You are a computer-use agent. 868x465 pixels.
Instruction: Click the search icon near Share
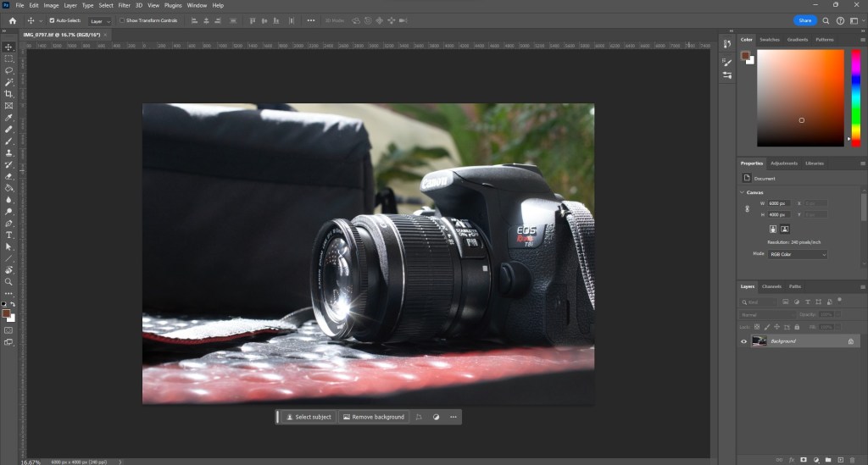pos(825,20)
